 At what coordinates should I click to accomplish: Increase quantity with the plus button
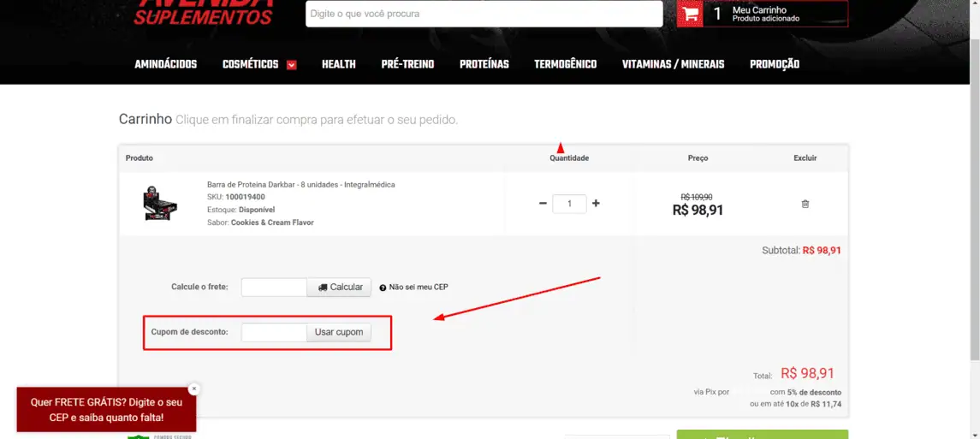(596, 204)
